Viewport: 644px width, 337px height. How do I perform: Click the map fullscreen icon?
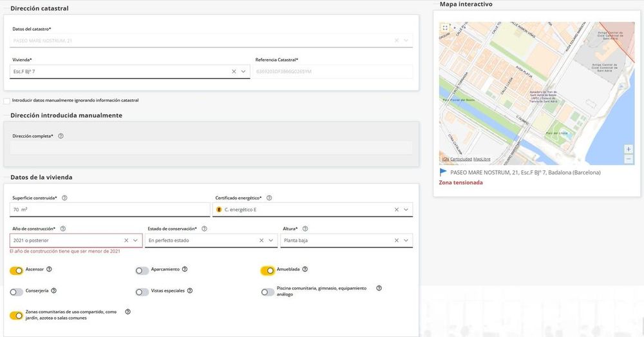point(445,28)
